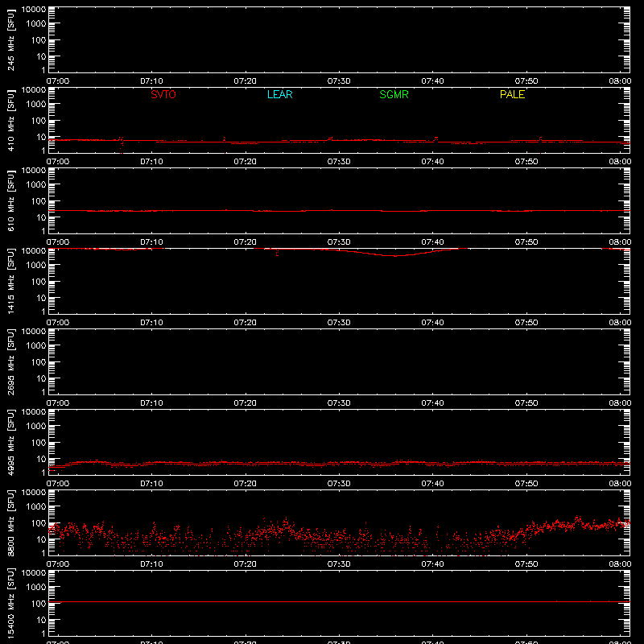Select the 410 MHz [SFU] axis title
This screenshot has width=644, height=644.
pyautogui.click(x=10, y=121)
